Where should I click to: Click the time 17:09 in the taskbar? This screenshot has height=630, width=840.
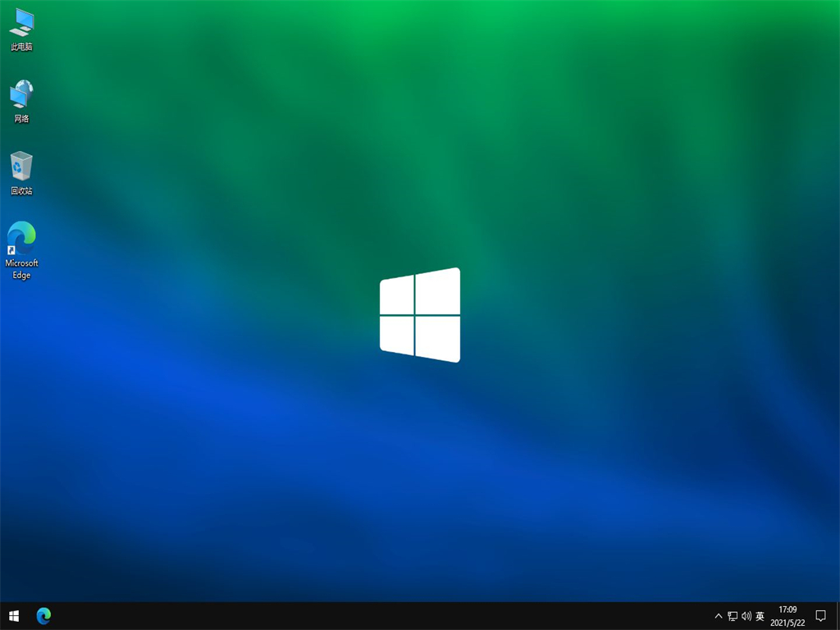(787, 610)
